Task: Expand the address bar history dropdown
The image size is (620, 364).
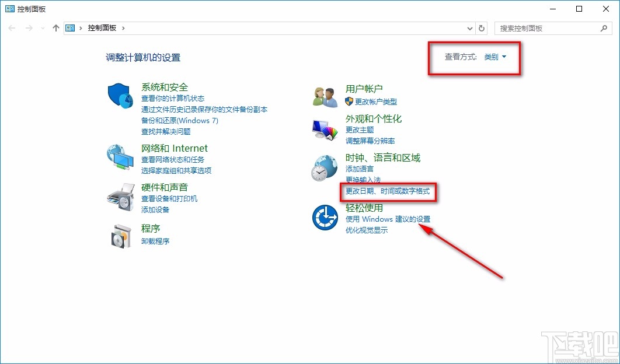Action: click(x=469, y=27)
